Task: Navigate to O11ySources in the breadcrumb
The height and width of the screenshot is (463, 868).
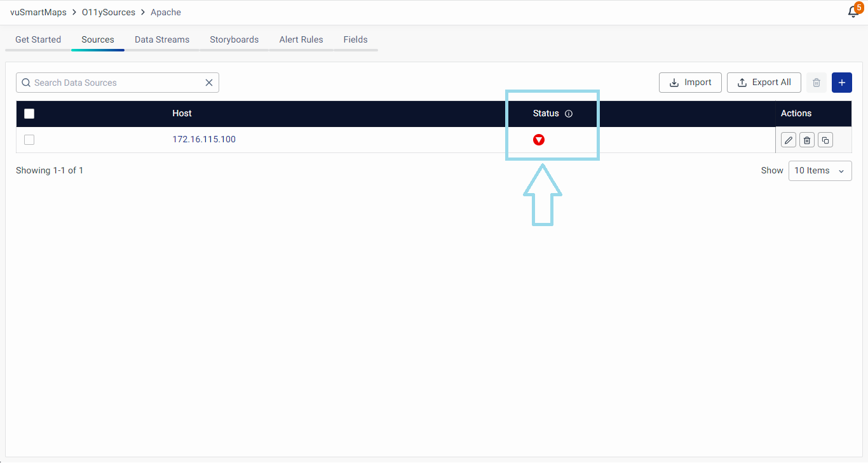Action: coord(109,12)
